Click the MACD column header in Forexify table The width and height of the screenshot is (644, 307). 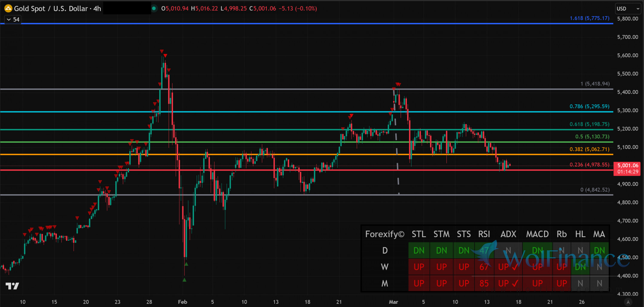(x=537, y=234)
